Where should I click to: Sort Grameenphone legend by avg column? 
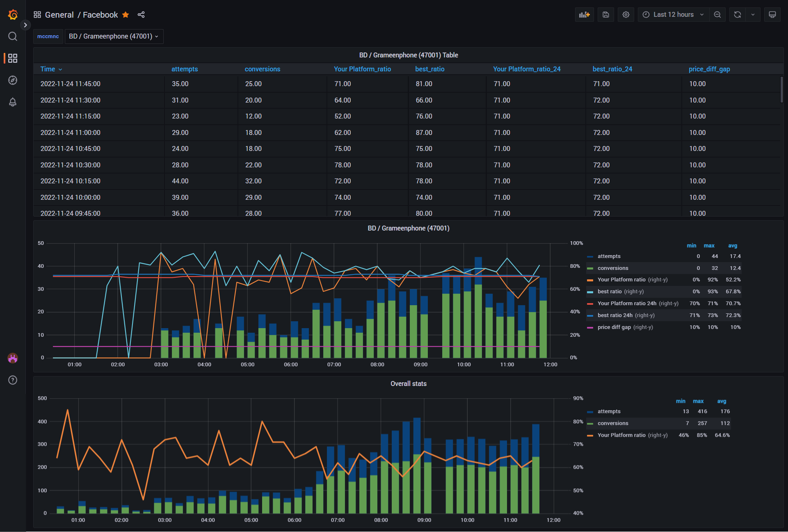(733, 245)
